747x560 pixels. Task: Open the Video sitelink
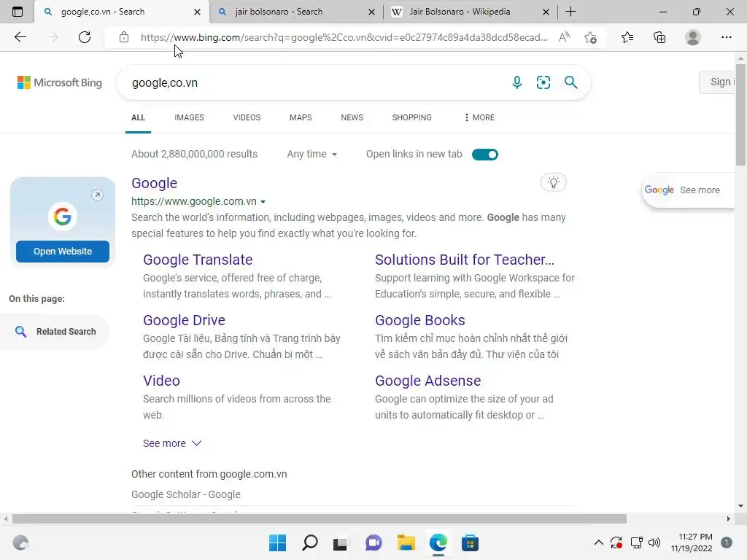(161, 381)
